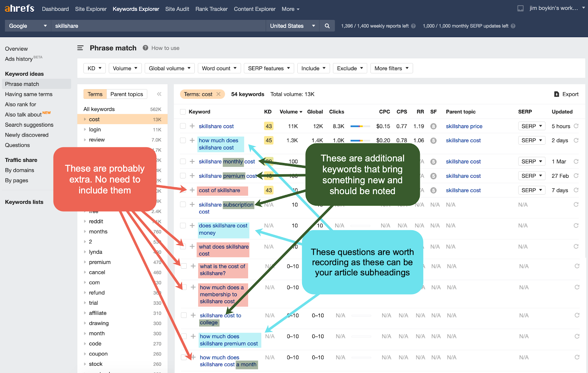The width and height of the screenshot is (588, 373).
Task: Open the SERP features filter dropdown
Action: click(269, 68)
